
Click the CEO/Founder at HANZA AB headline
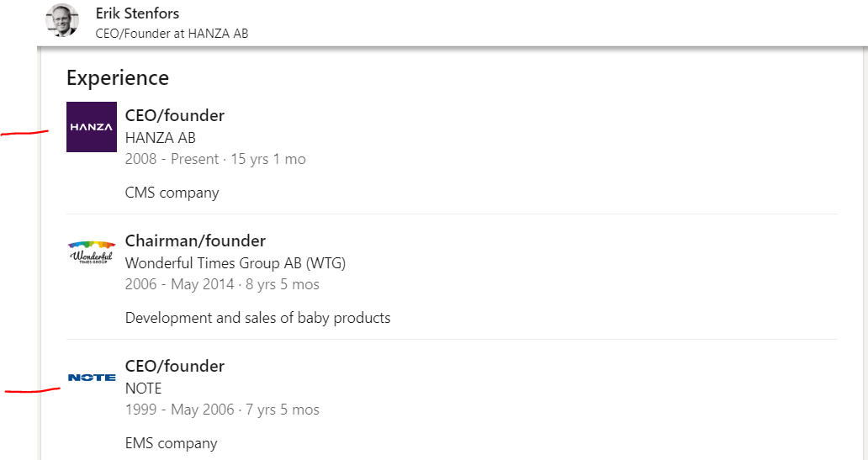pos(172,34)
